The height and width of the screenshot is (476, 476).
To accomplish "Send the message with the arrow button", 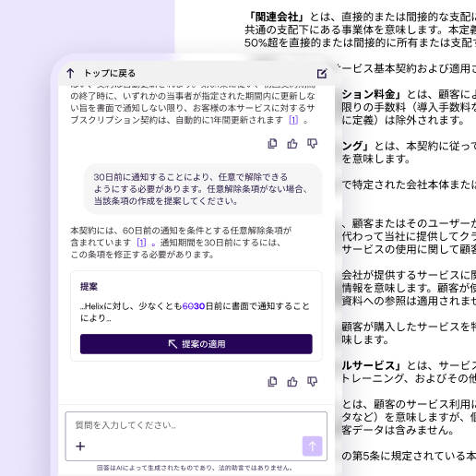I will point(312,446).
